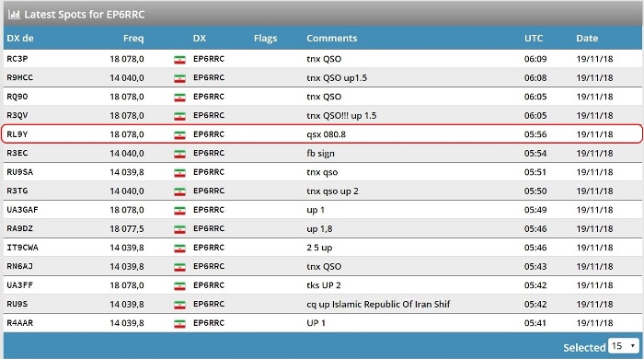Viewport: 644px width, 359px height.
Task: Click EP6RRC in the RL9Y row
Action: 209,134
